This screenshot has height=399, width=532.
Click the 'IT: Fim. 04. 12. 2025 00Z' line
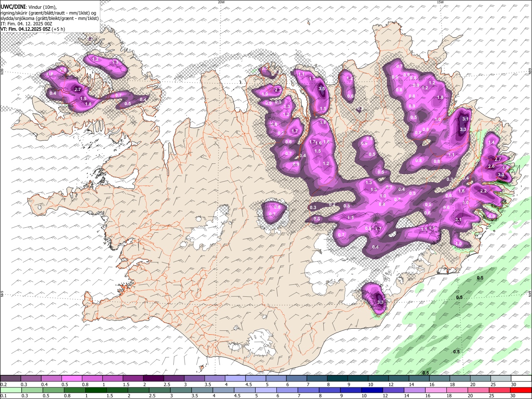tap(26, 24)
